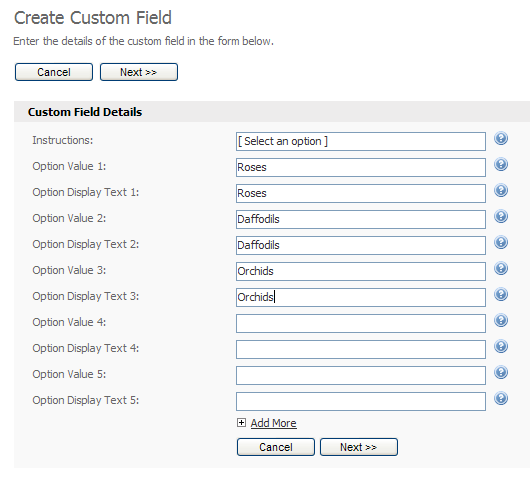Click the top Next >> button
Screen dimensions: 530x480
(139, 72)
